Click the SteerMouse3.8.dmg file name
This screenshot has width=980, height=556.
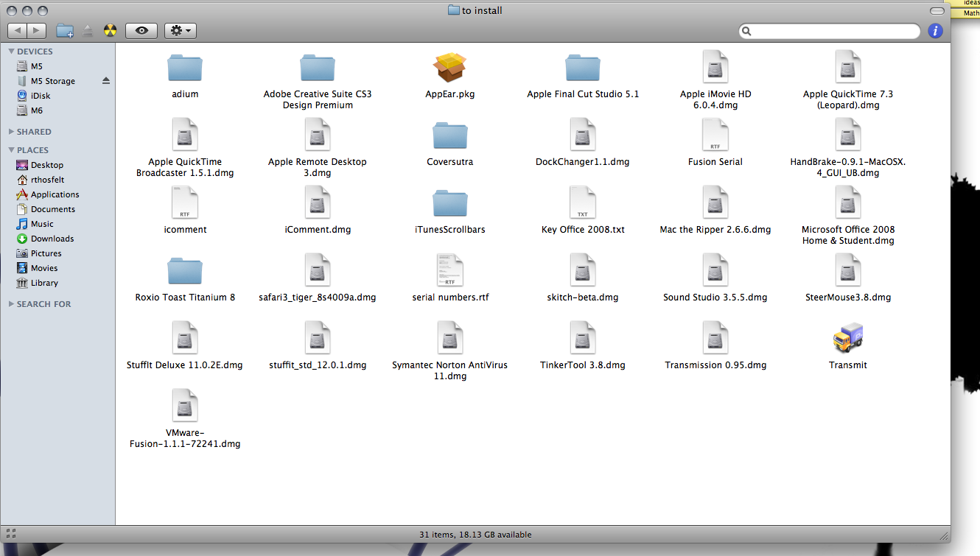click(848, 298)
